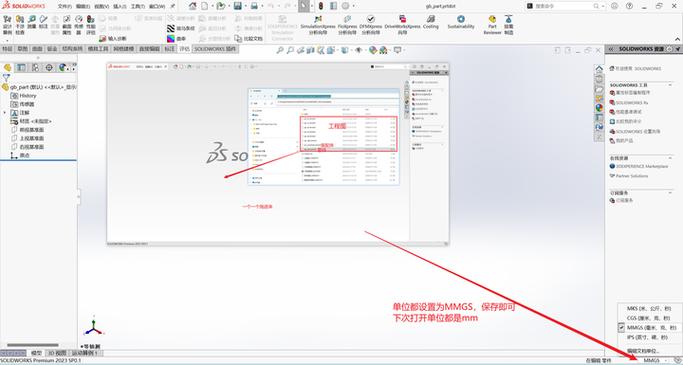This screenshot has height=365, width=683.
Task: Switch to the DisplayManager tab icon
Action: point(63,68)
